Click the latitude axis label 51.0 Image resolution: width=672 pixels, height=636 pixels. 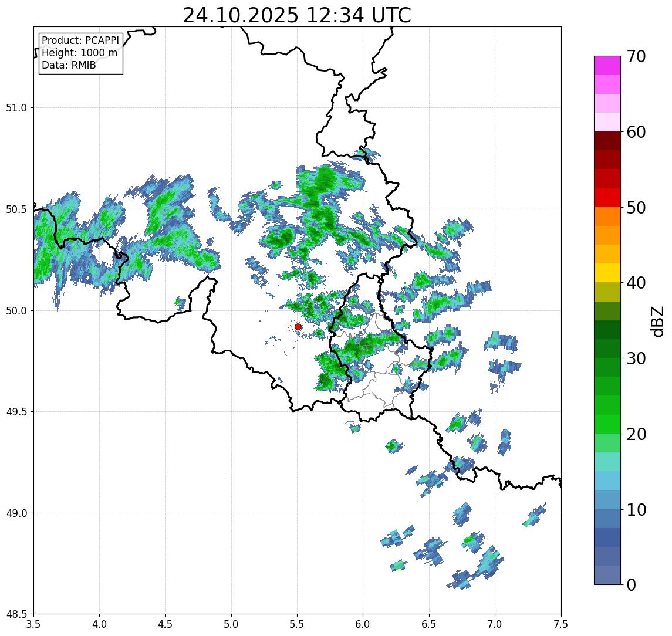(16, 108)
